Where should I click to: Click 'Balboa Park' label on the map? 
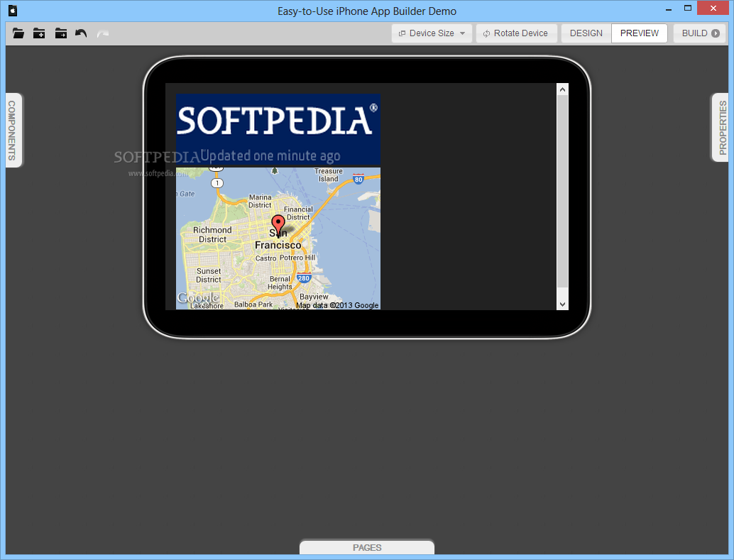pyautogui.click(x=253, y=304)
